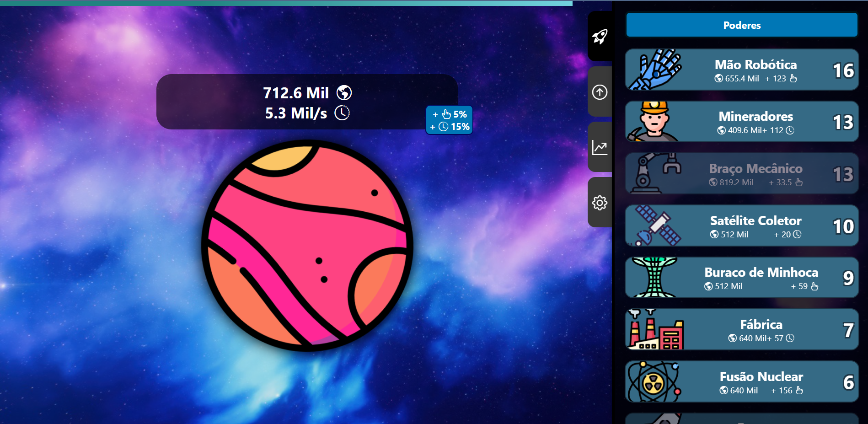Screen dimensions: 868x424
Task: Buy the Fábrica power
Action: 742,329
